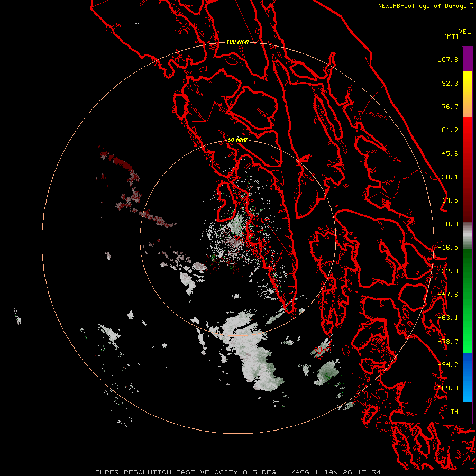476x476 pixels.
Task: Click the 30.1 velocity scale value
Action: click(450, 177)
